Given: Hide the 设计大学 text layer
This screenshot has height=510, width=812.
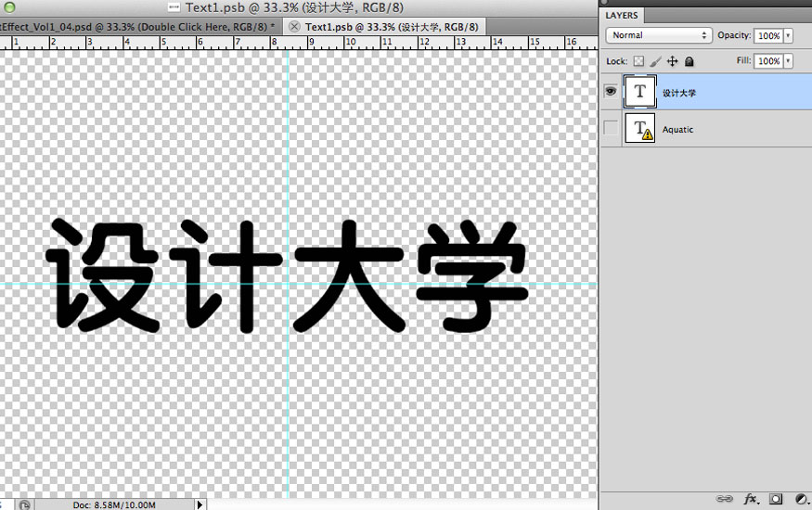Looking at the screenshot, I should click(x=611, y=92).
